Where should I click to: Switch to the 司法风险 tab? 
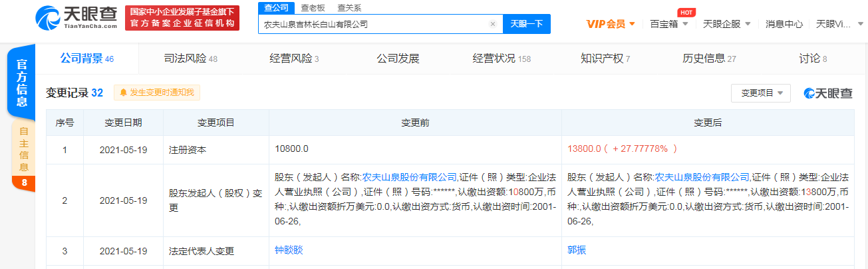coord(190,59)
